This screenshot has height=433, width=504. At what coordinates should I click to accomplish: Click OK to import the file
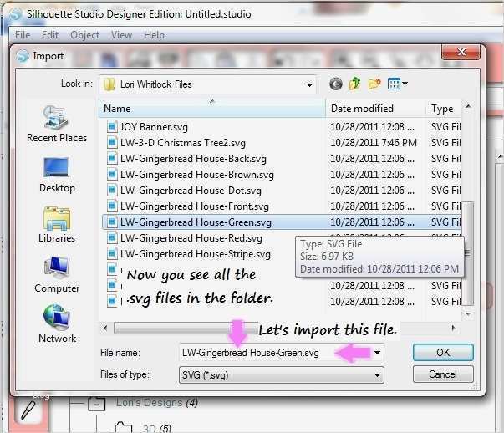tap(443, 353)
